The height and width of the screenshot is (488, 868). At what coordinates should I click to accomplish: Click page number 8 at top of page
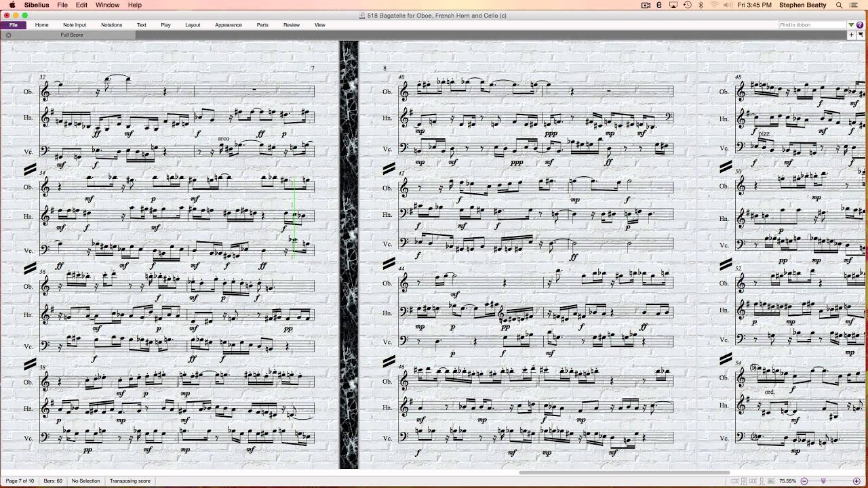(x=384, y=68)
